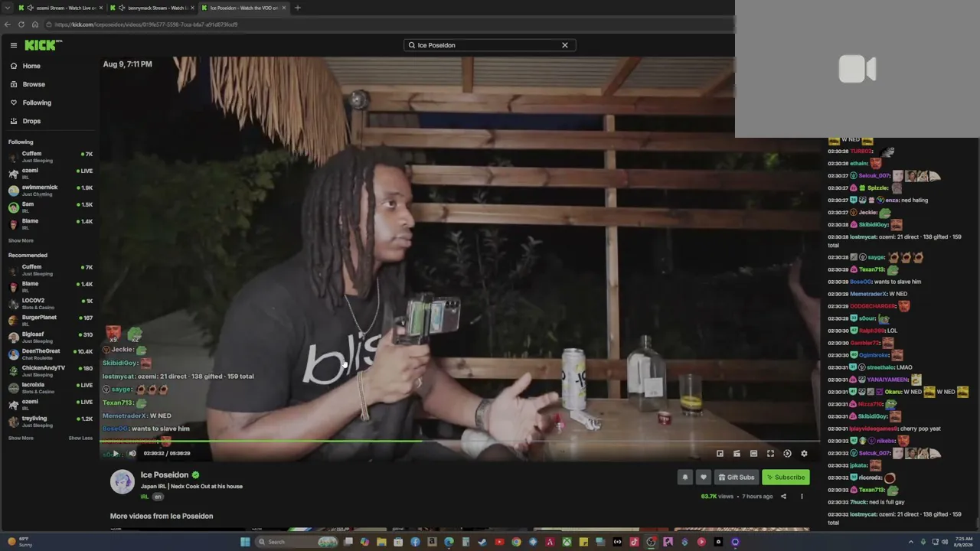Open DeenTheGreat channel in Recommended
Screen dimensions: 980x551
[51, 354]
